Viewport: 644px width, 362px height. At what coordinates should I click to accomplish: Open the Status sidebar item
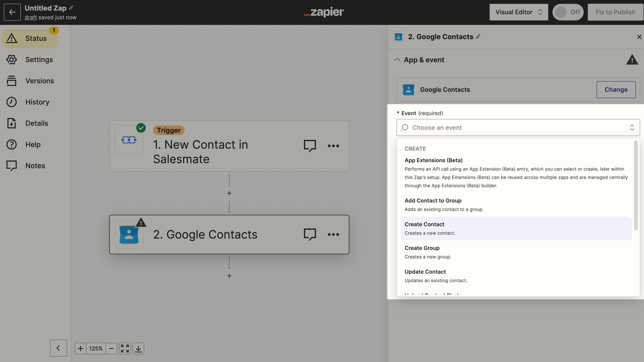click(30, 38)
